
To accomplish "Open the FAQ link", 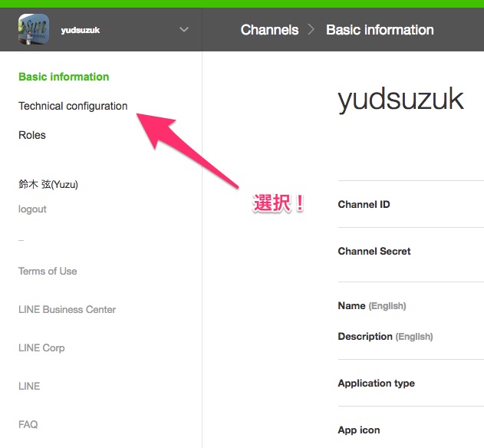I will click(28, 424).
